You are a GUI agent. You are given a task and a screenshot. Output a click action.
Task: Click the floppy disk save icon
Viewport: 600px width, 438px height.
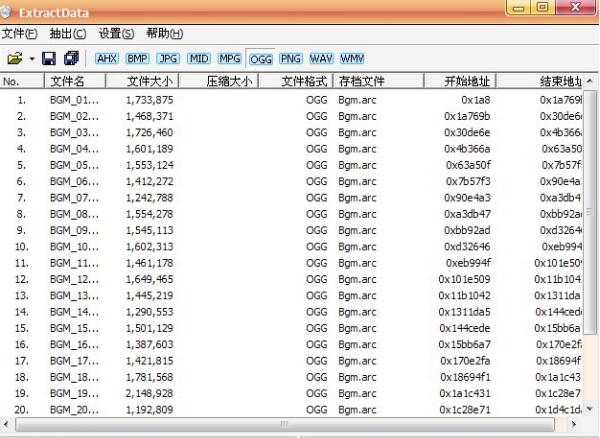pyautogui.click(x=49, y=59)
